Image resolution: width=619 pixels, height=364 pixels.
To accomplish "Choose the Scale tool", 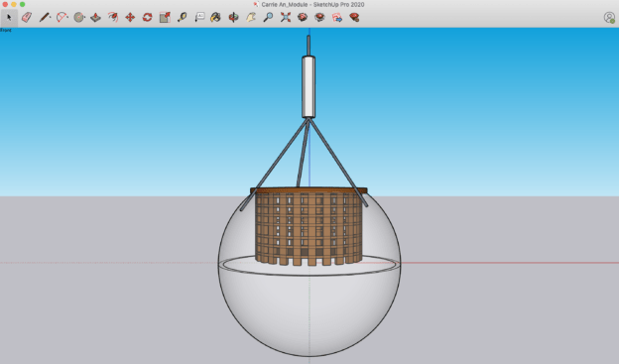I will (x=165, y=18).
